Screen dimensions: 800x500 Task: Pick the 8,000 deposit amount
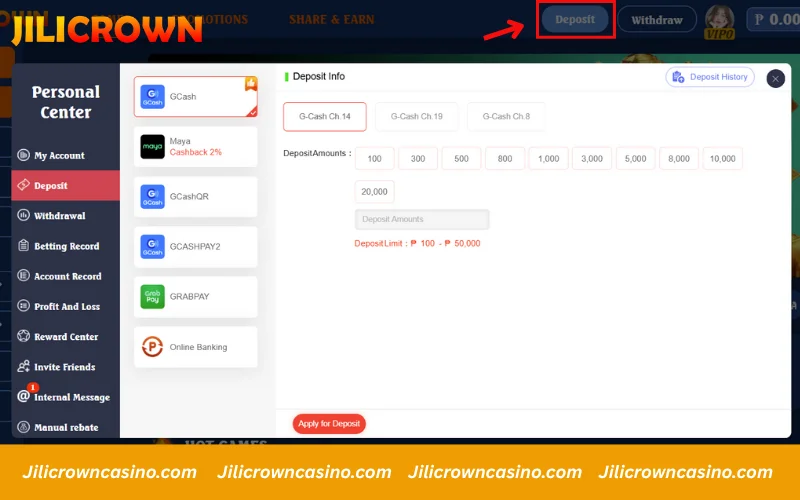679,159
